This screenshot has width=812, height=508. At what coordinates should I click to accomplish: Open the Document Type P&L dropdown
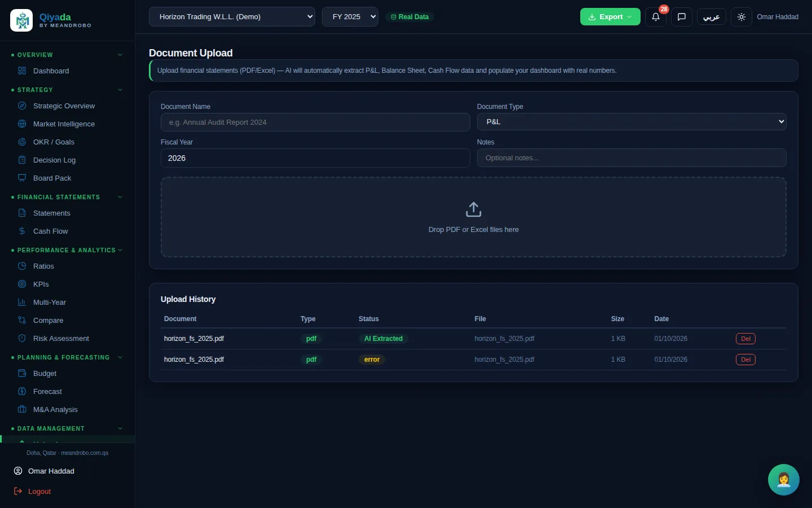632,121
